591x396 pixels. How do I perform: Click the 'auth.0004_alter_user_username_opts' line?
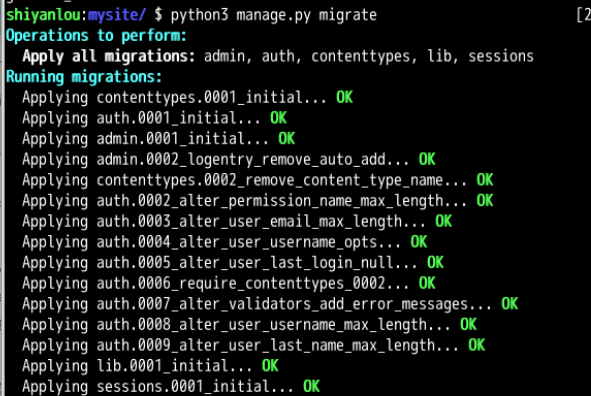225,242
